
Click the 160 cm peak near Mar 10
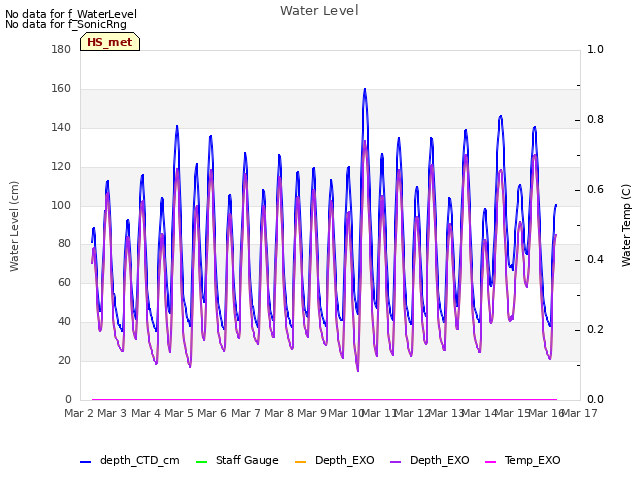(x=365, y=89)
